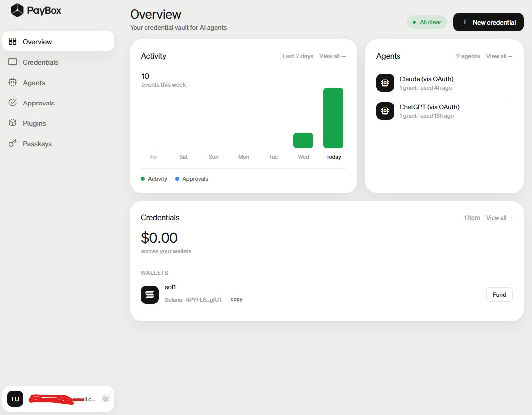Screen dimensions: 532x415
Task: Click the Today axis label
Action: (334, 157)
